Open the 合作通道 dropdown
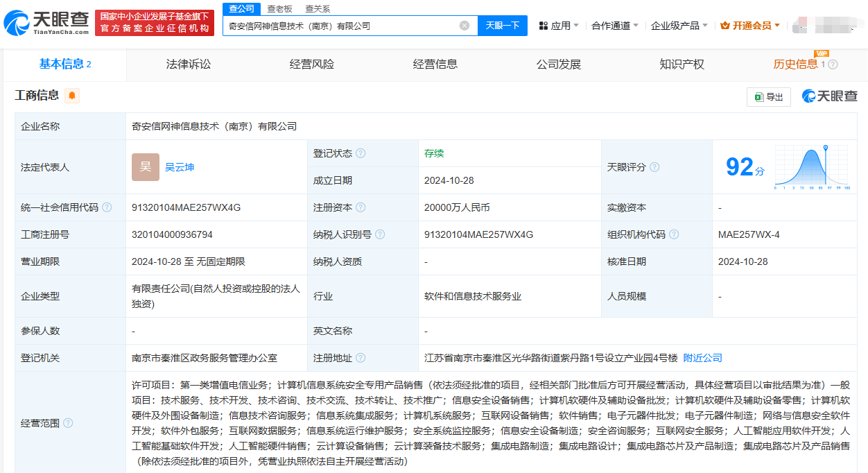 tap(615, 26)
